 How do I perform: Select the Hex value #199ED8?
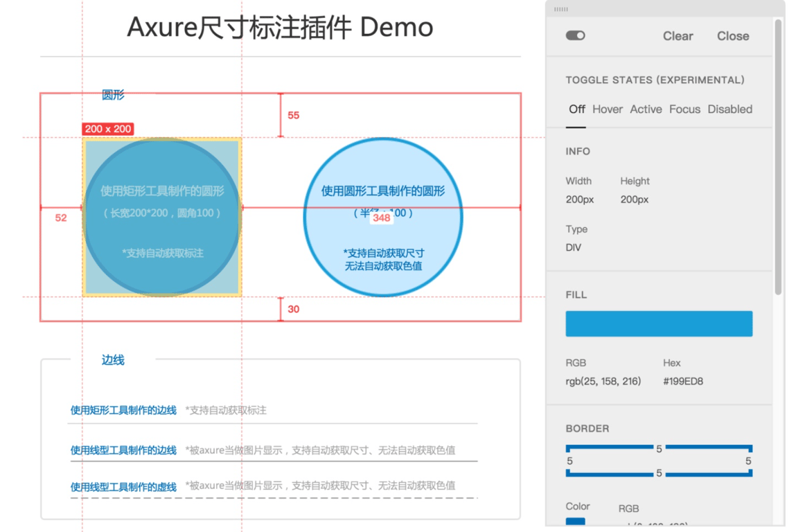683,381
